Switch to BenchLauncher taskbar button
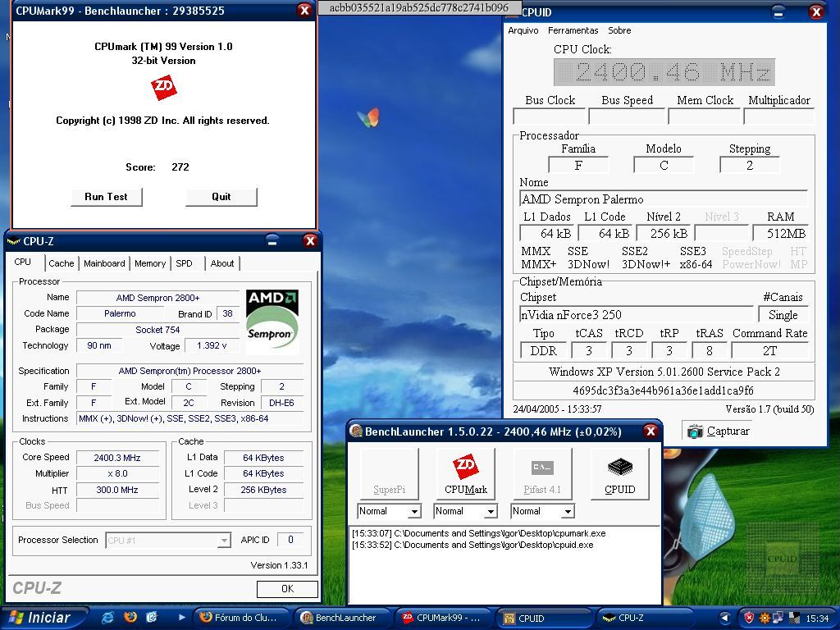 click(x=344, y=618)
